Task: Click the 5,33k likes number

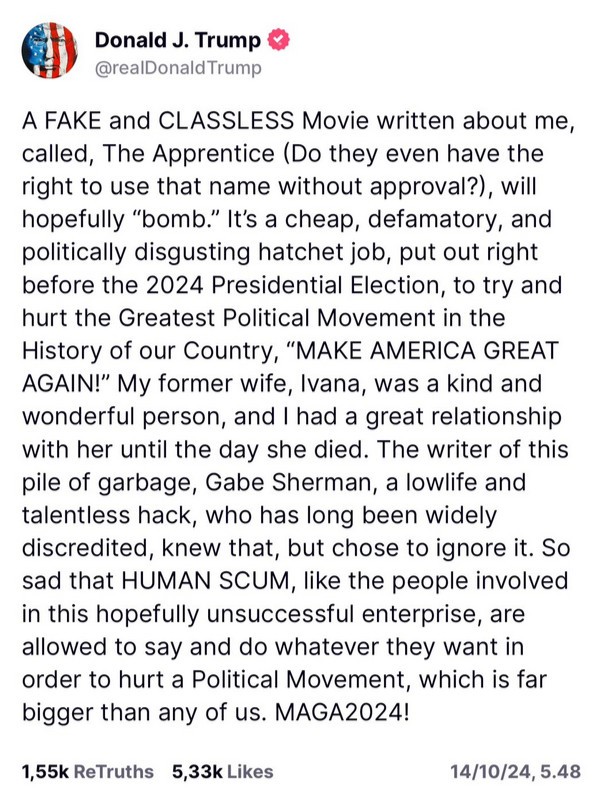Action: coord(193,771)
